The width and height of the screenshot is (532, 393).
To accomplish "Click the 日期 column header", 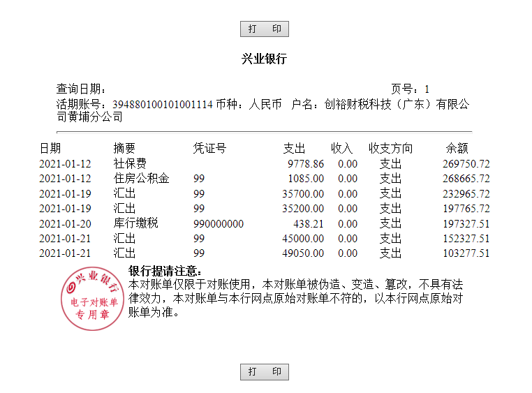I will pyautogui.click(x=50, y=148).
